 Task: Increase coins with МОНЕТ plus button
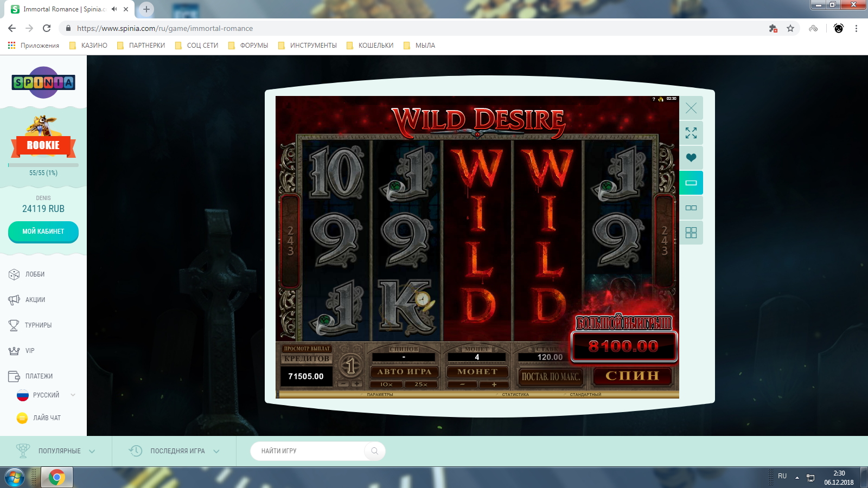click(x=494, y=384)
